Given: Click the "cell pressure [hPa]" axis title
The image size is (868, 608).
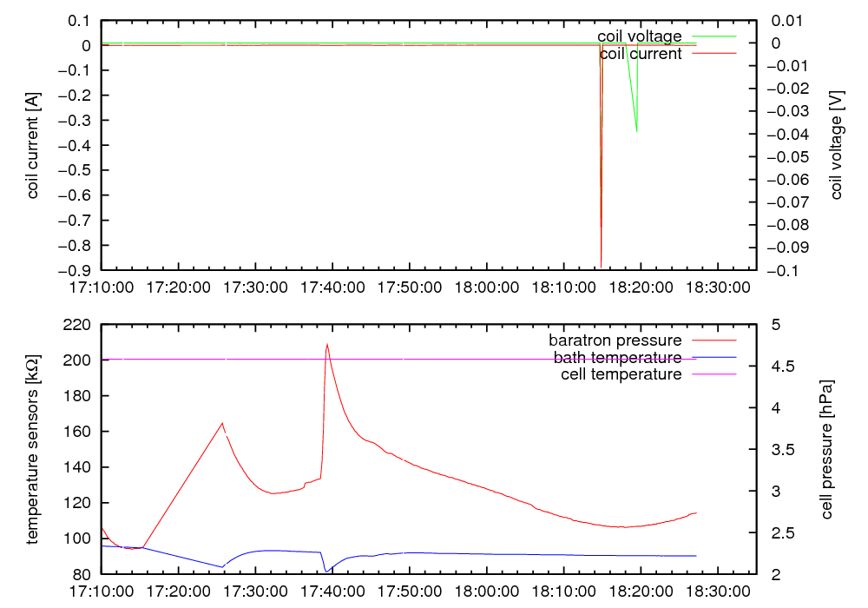Looking at the screenshot, I should pyautogui.click(x=826, y=449).
